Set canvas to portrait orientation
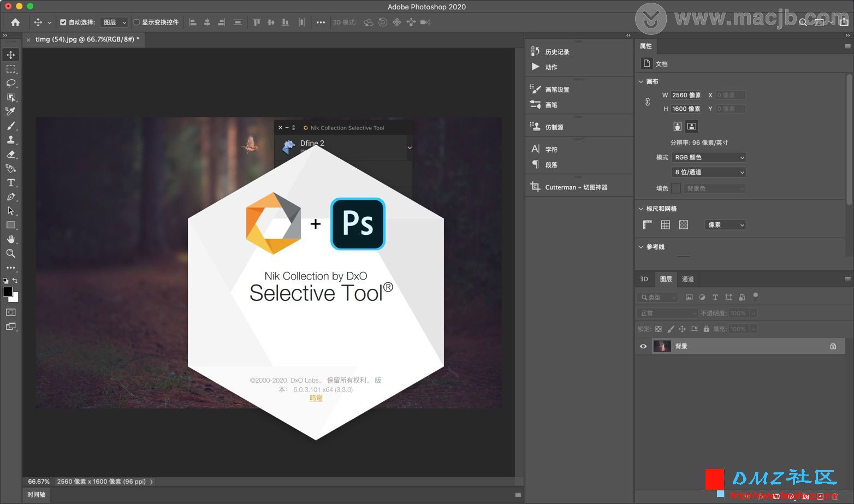The image size is (854, 504). pos(677,126)
